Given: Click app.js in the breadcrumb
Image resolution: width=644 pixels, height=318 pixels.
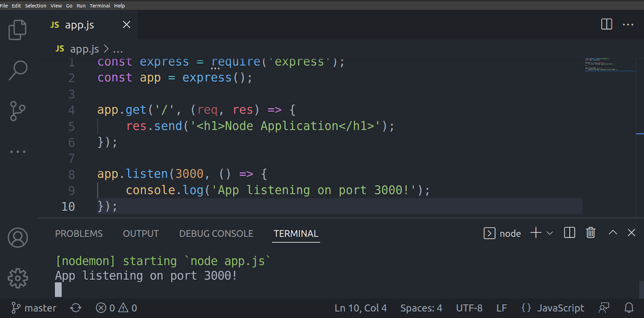Looking at the screenshot, I should pyautogui.click(x=84, y=49).
